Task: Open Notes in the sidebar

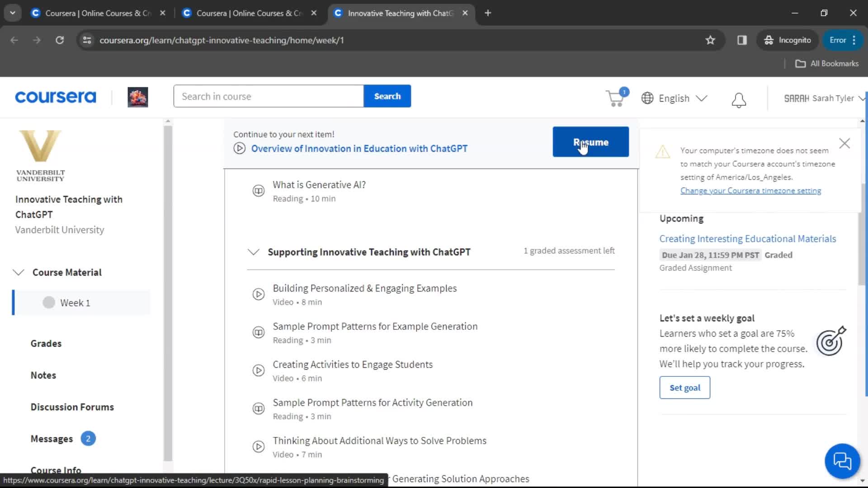Action: point(43,375)
